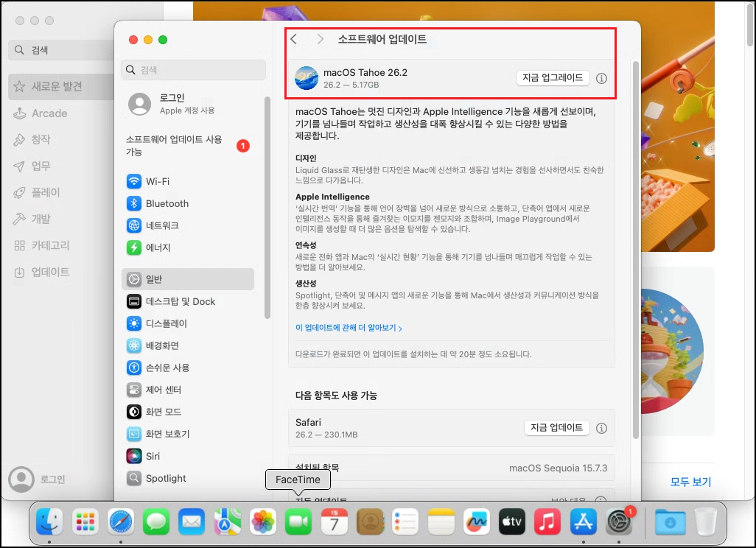
Task: Open Safari from the Dock
Action: pyautogui.click(x=121, y=521)
